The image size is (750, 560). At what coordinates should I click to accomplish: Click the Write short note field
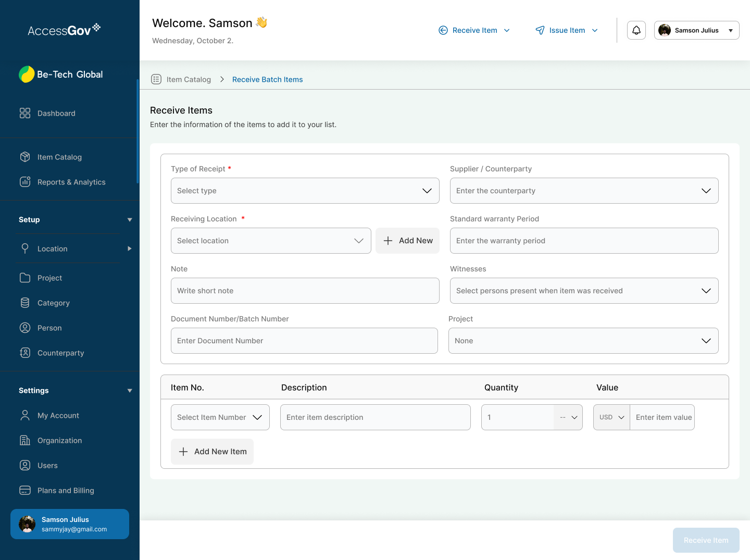pos(305,291)
